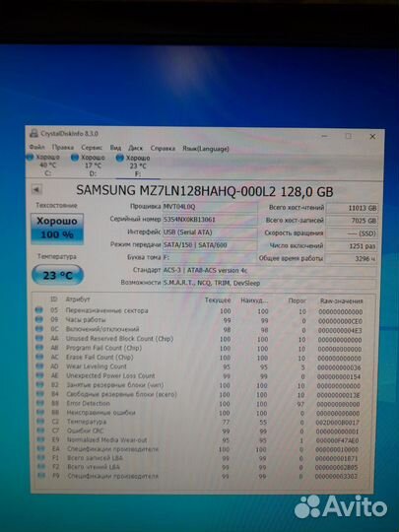
Task: Select the Свободные резервные блоки (всего) row
Action: [199, 395]
